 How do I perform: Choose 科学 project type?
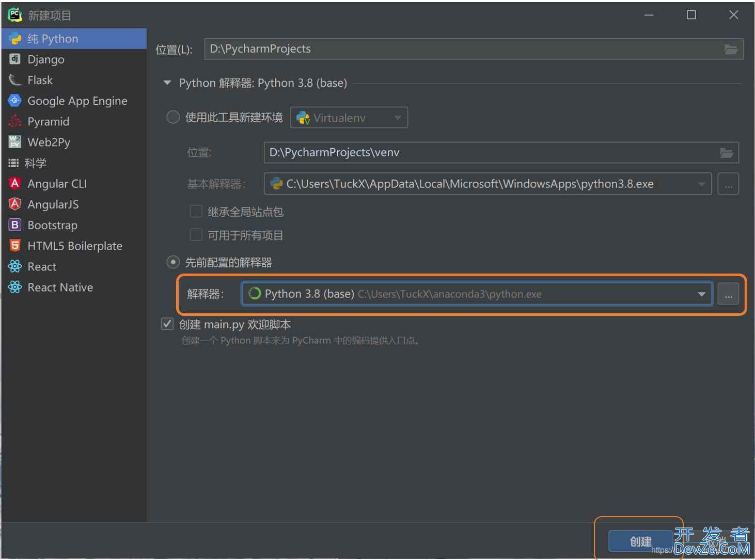[74, 163]
